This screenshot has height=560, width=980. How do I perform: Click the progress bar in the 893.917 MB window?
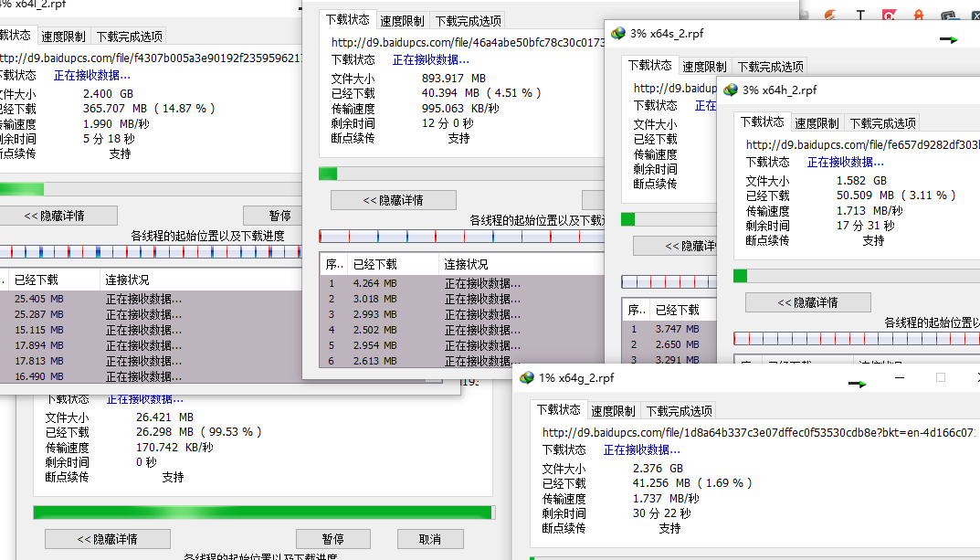tap(461, 174)
